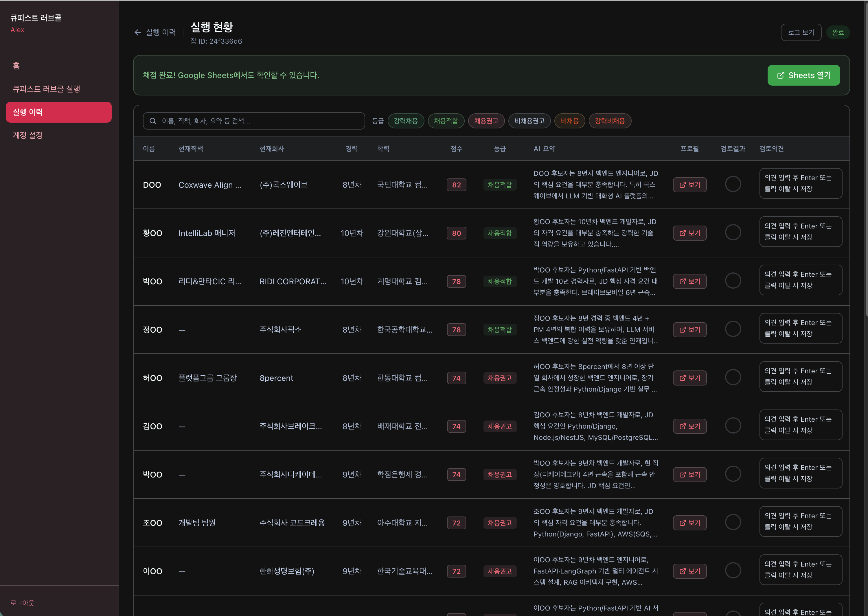This screenshot has height=616, width=868.
Task: Click review opinion field for DOO
Action: [x=801, y=184]
